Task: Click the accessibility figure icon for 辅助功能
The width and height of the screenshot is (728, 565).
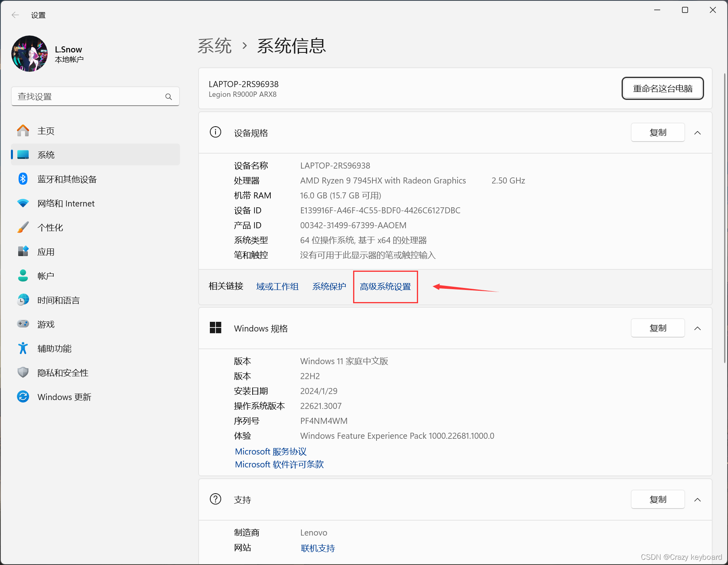Action: coord(23,348)
